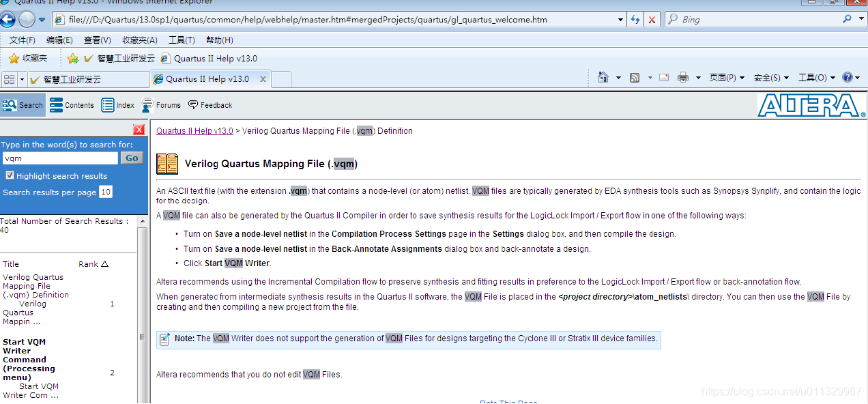Open the 页面(P) dropdown menu

pyautogui.click(x=727, y=78)
